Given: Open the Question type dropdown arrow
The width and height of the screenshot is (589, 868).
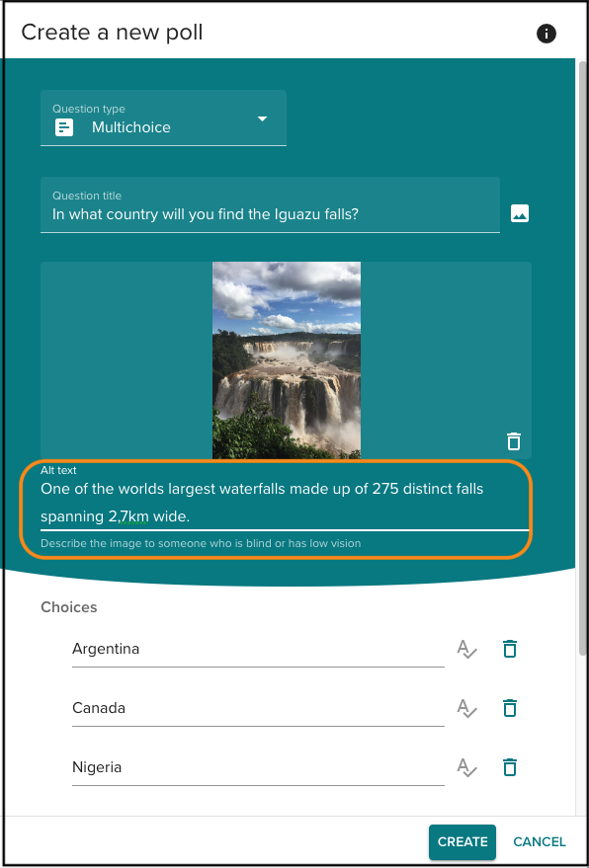Looking at the screenshot, I should click(263, 118).
